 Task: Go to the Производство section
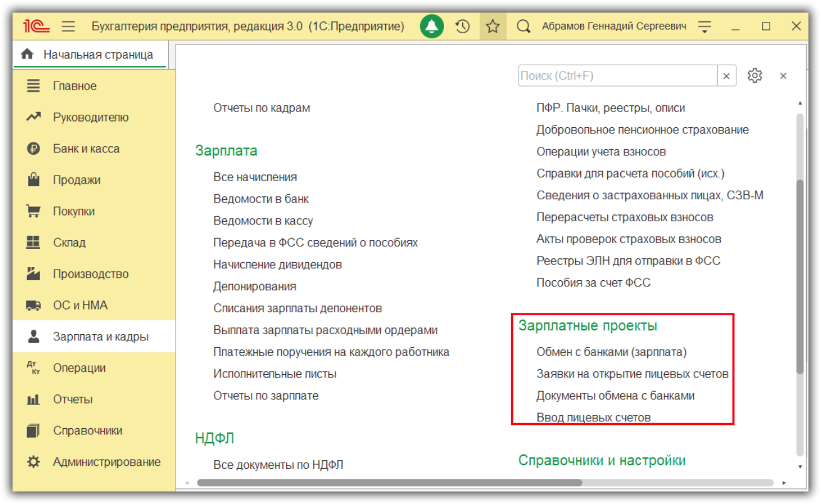point(94,274)
